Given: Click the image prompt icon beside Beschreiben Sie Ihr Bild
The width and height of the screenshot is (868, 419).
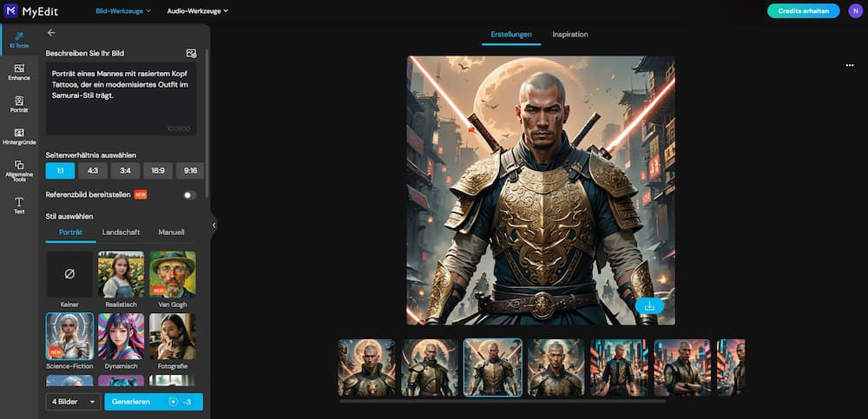Looking at the screenshot, I should click(x=192, y=53).
